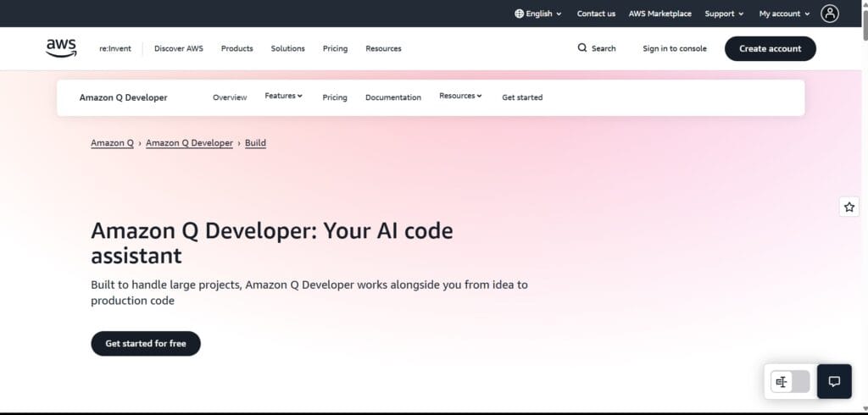
Task: Open the AWS Marketplace link
Action: (x=659, y=14)
